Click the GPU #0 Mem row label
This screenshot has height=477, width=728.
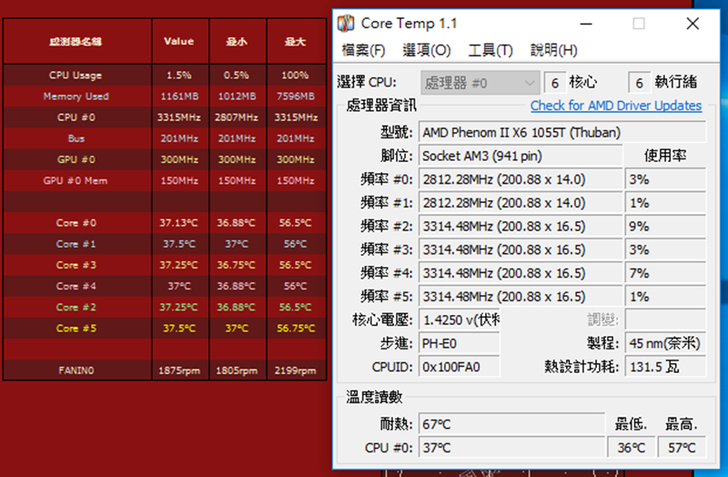pyautogui.click(x=76, y=181)
